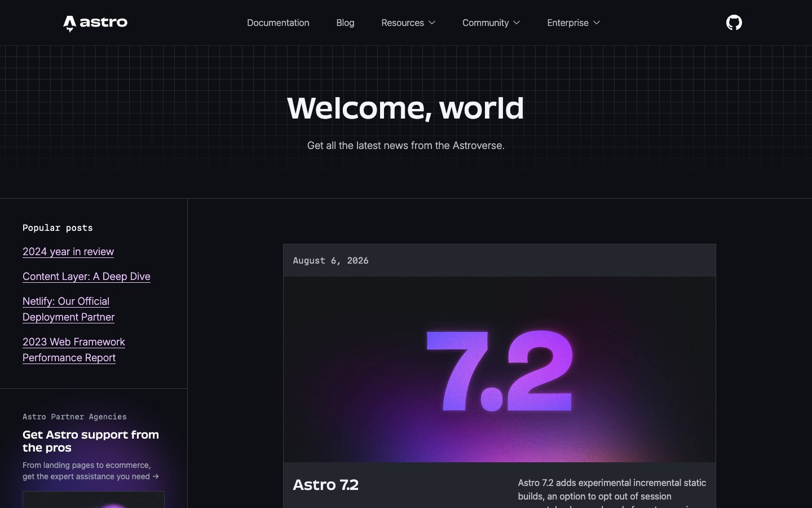
Task: Open the 2024 year in review post
Action: (68, 252)
